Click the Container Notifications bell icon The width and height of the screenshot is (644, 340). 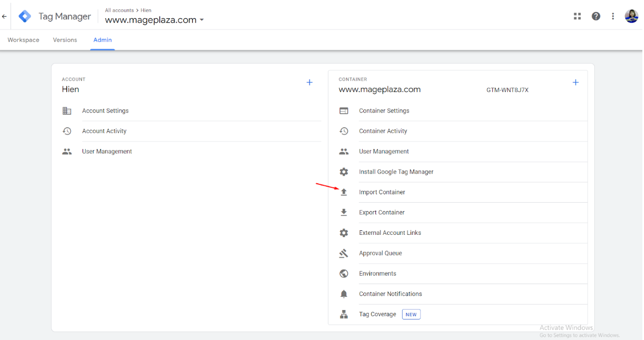click(344, 294)
